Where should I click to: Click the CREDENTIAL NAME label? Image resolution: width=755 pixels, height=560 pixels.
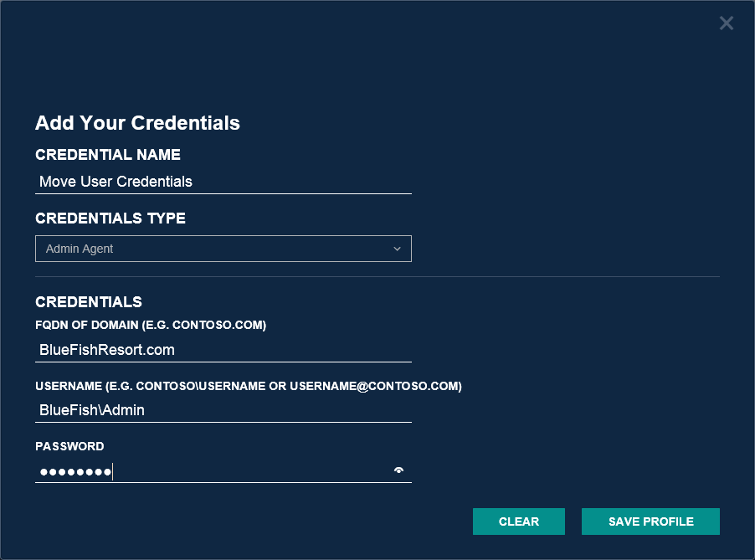point(108,155)
